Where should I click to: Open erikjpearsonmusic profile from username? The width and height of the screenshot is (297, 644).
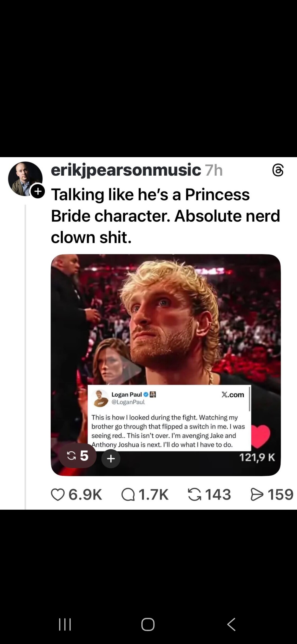126,170
